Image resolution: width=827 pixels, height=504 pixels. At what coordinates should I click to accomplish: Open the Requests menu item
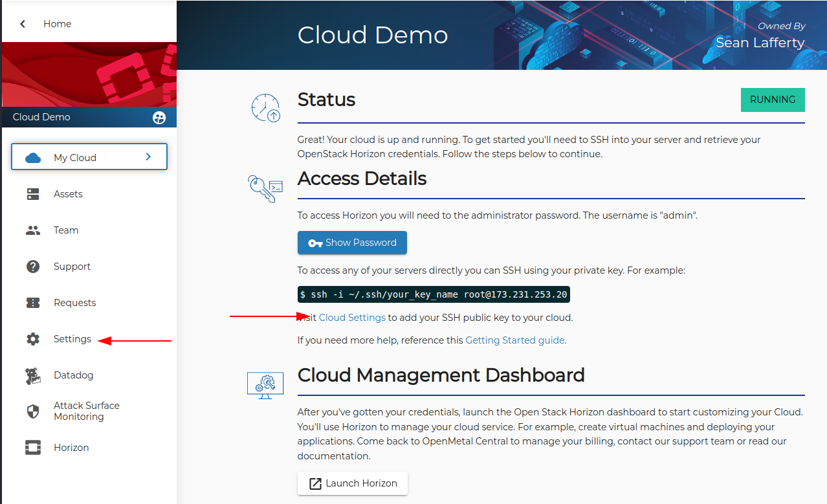(x=74, y=303)
